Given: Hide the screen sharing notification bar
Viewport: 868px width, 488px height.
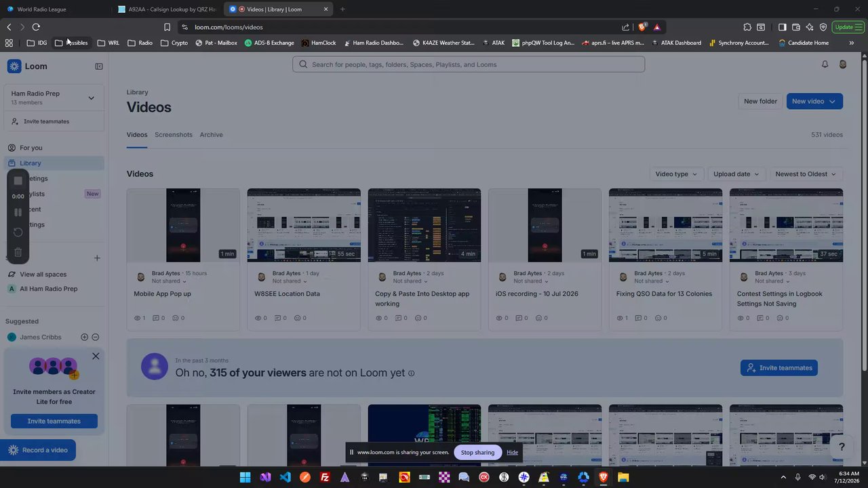Looking at the screenshot, I should point(512,452).
